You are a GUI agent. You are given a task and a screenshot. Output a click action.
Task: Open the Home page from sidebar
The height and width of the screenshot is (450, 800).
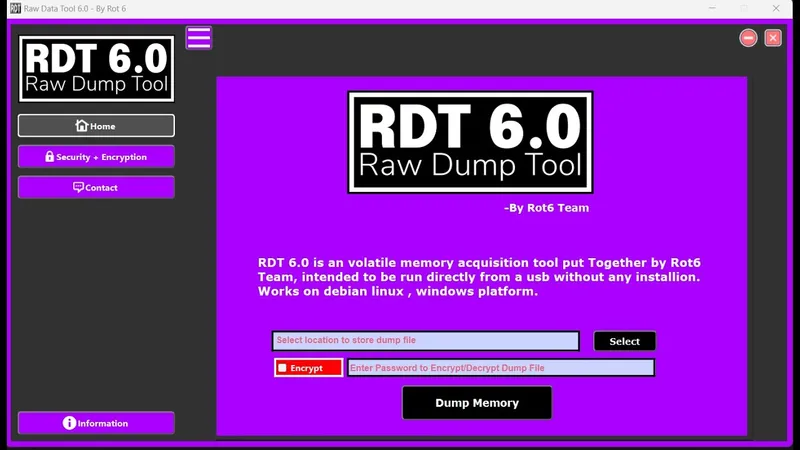click(96, 126)
